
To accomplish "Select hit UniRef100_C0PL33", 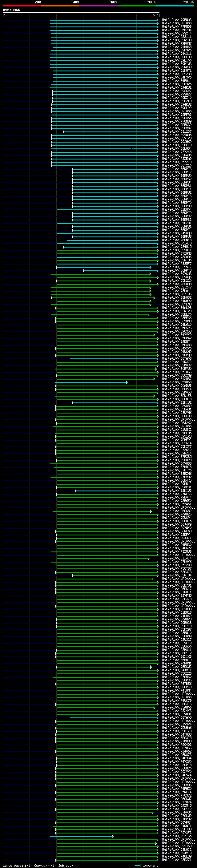I will tap(177, 57).
